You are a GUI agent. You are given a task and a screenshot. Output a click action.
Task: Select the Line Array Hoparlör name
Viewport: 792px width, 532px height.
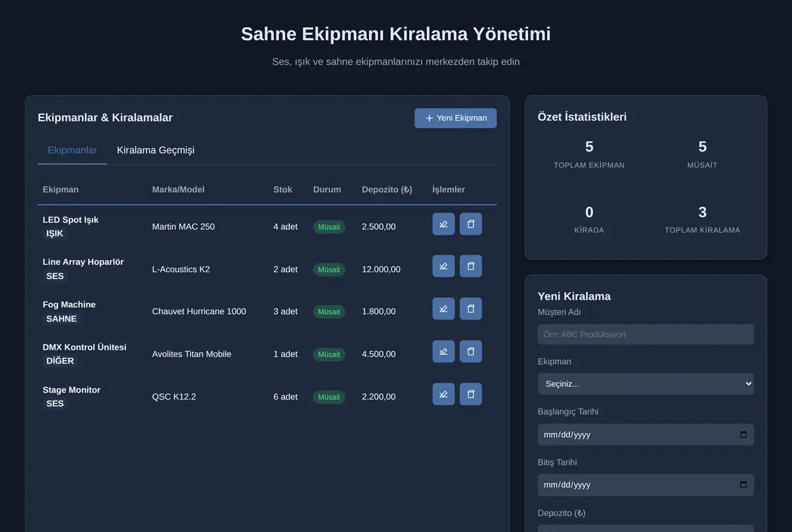pyautogui.click(x=83, y=261)
